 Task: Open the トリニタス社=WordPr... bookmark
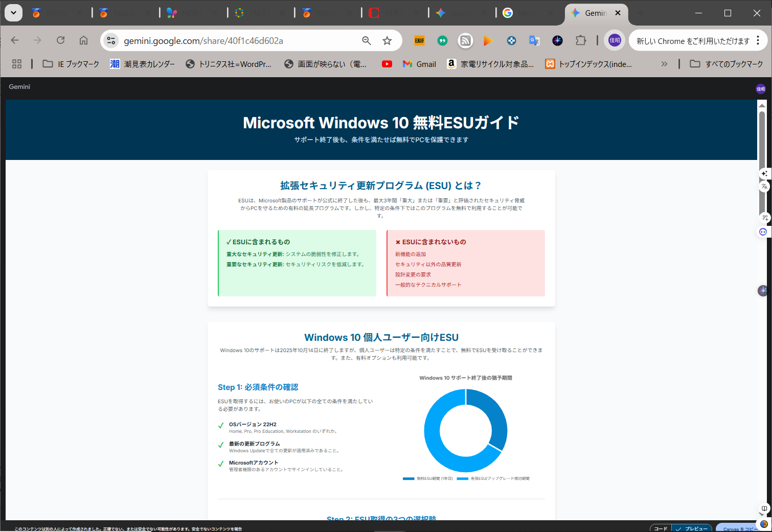(228, 64)
